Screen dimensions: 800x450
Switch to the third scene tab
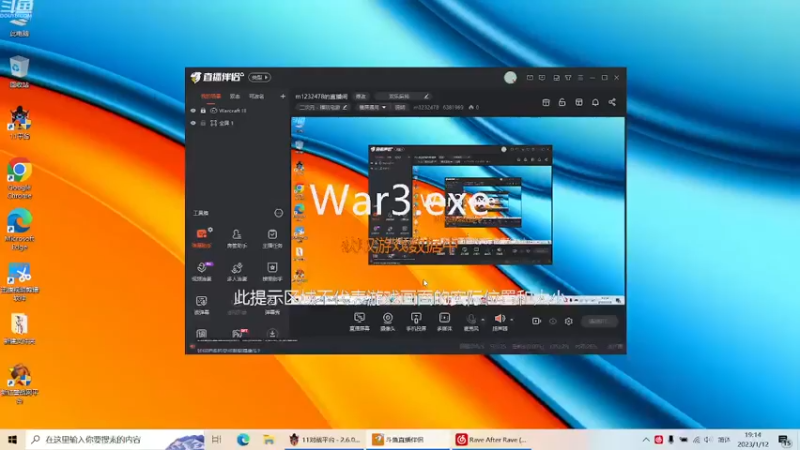coord(256,96)
